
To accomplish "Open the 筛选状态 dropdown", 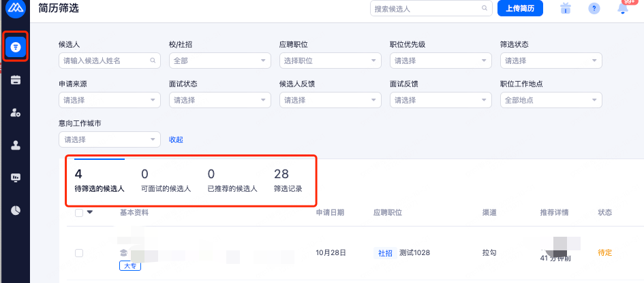I will coord(551,61).
